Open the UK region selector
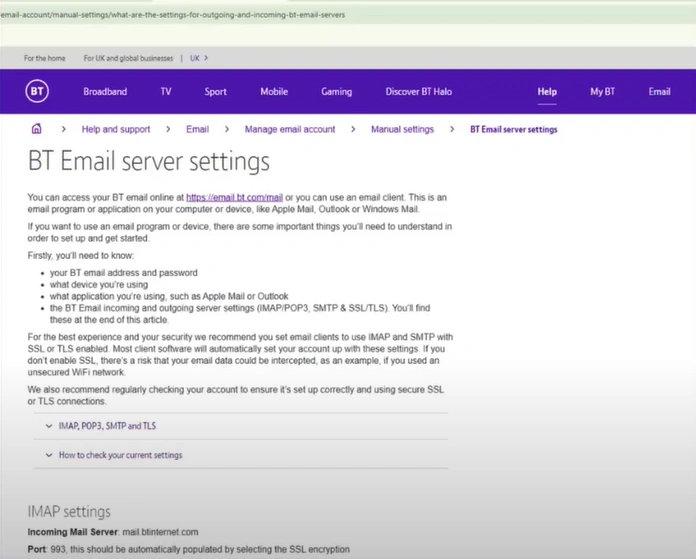Viewport: 696px width, 559px height. click(x=199, y=58)
